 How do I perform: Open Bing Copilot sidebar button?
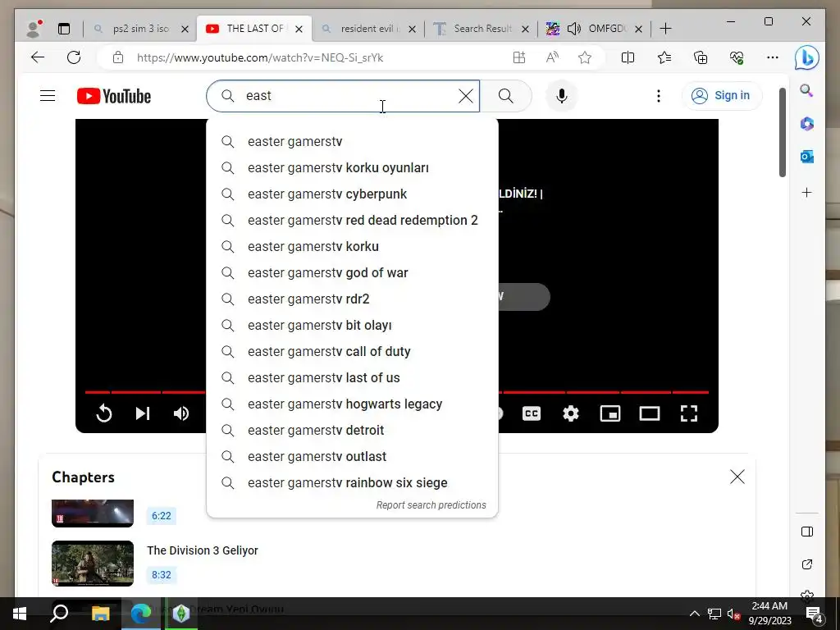coord(807,57)
